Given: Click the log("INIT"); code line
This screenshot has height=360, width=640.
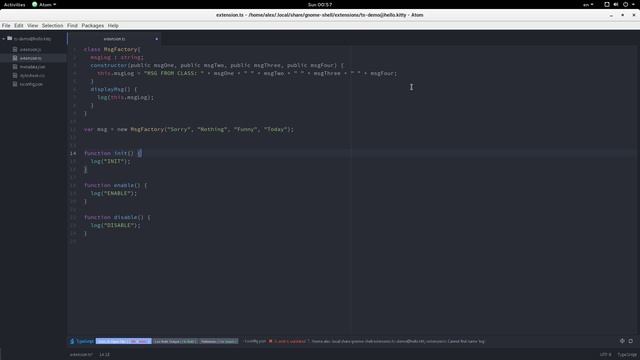Looking at the screenshot, I should pyautogui.click(x=110, y=161).
